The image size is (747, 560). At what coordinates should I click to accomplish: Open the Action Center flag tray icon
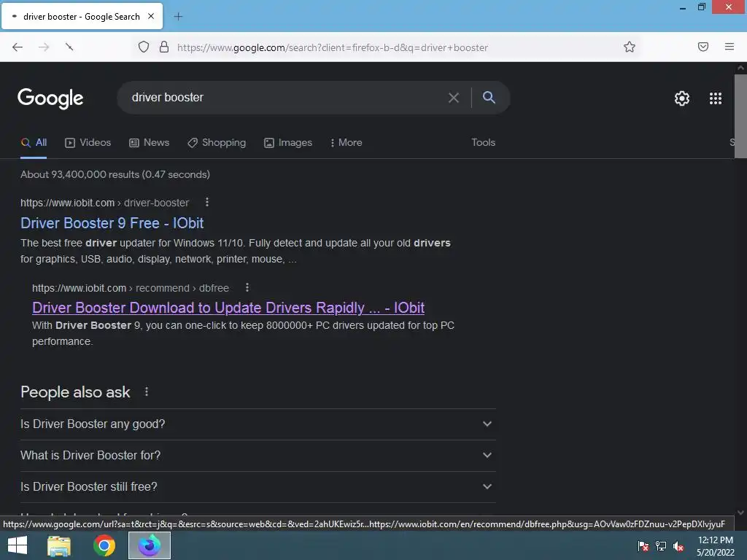tap(643, 545)
